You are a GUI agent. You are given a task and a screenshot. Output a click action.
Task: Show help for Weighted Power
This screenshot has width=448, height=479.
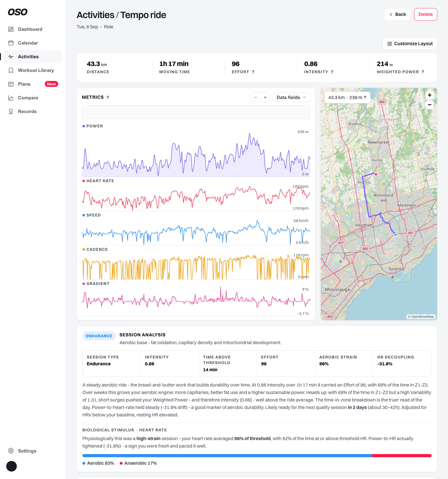(423, 72)
